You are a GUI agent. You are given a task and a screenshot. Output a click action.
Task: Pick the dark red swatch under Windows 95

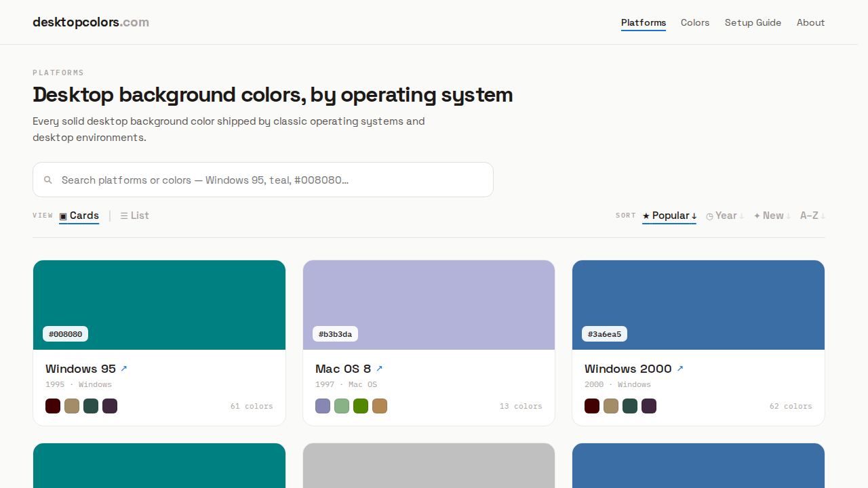pyautogui.click(x=53, y=406)
